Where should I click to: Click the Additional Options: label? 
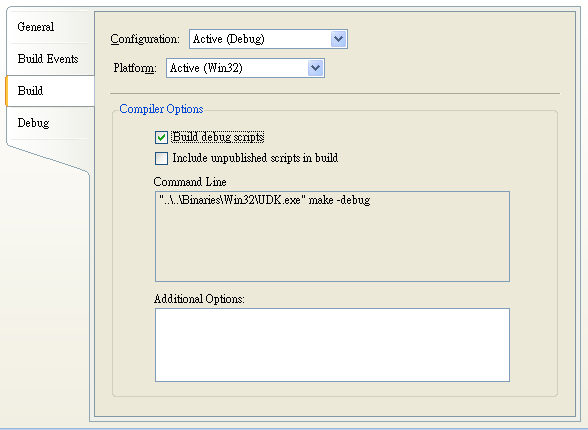(199, 299)
